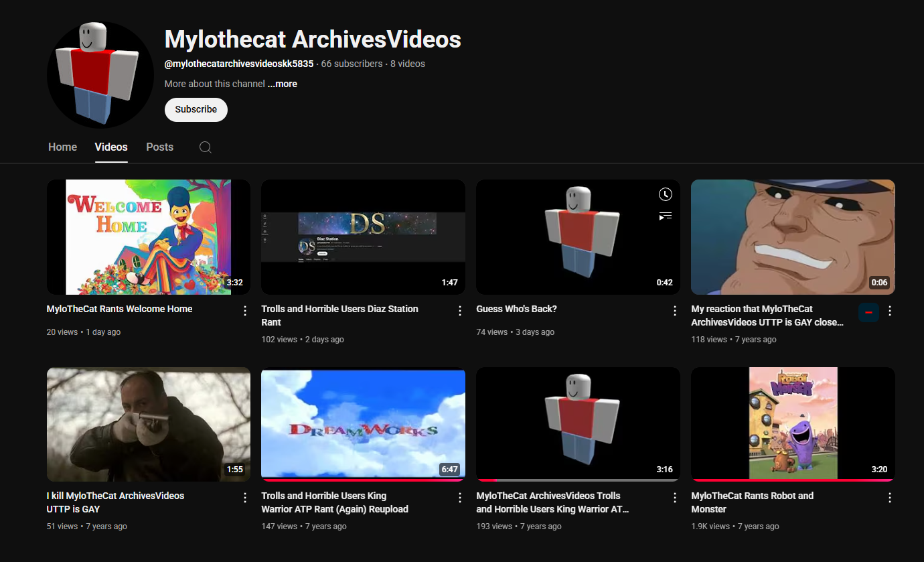The width and height of the screenshot is (924, 562).
Task: Open options menu for Guess Who's Back?
Action: tap(675, 311)
